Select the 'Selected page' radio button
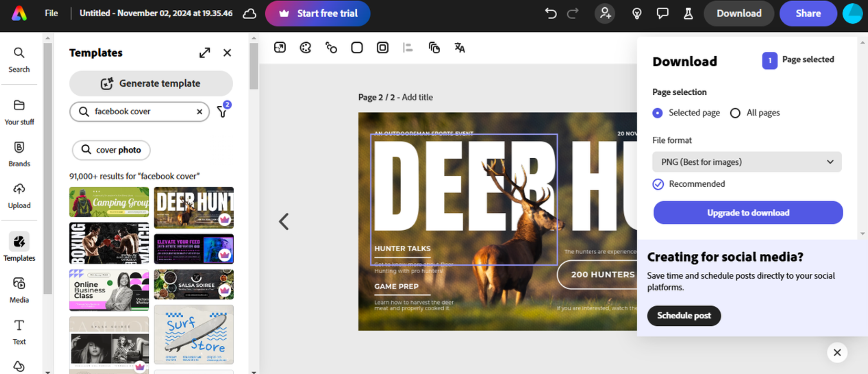The image size is (868, 374). 657,113
